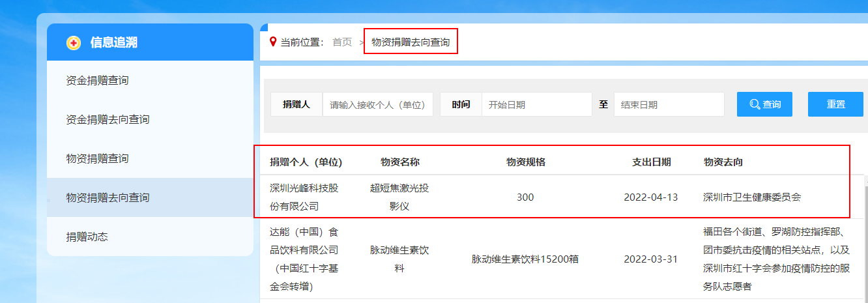Click the red location pin icon
This screenshot has height=303, width=868.
(273, 42)
